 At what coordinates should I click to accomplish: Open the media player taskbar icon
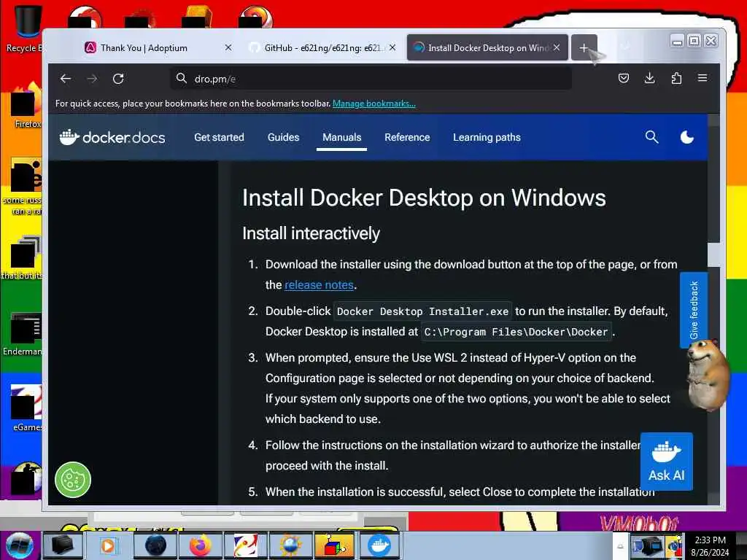(x=109, y=545)
